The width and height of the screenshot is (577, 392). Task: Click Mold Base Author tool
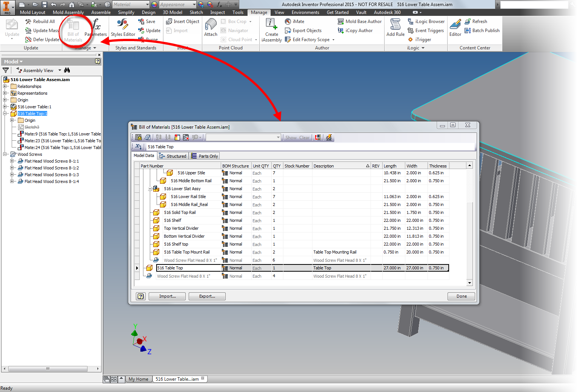(360, 22)
